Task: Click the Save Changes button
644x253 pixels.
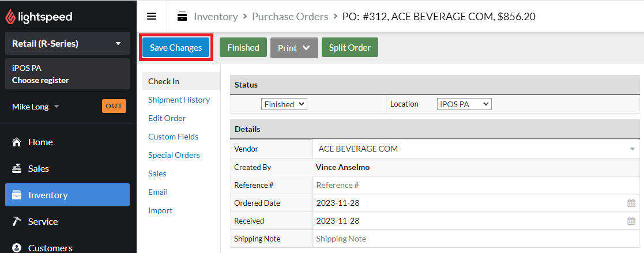Action: tap(176, 48)
